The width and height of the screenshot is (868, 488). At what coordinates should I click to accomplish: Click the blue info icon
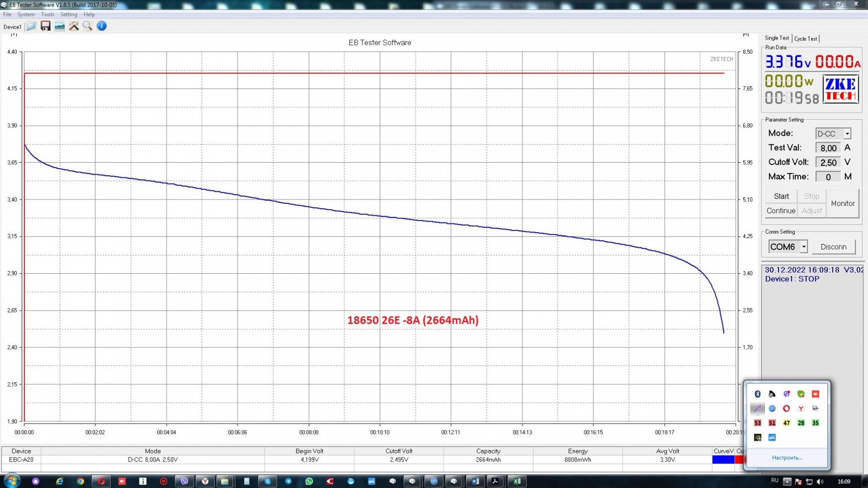[x=101, y=26]
